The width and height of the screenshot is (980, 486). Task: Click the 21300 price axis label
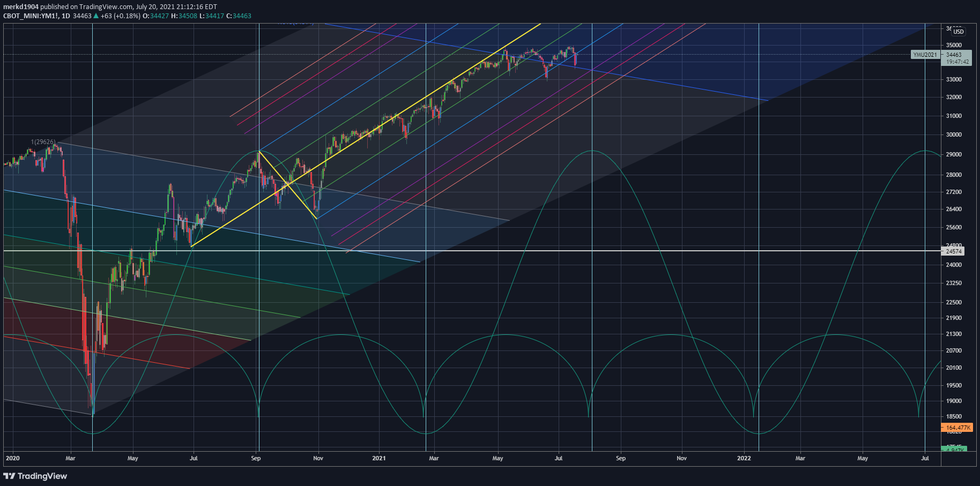954,334
